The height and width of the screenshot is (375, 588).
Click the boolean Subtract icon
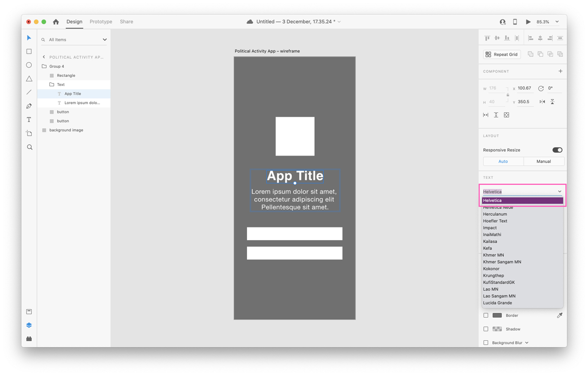540,54
